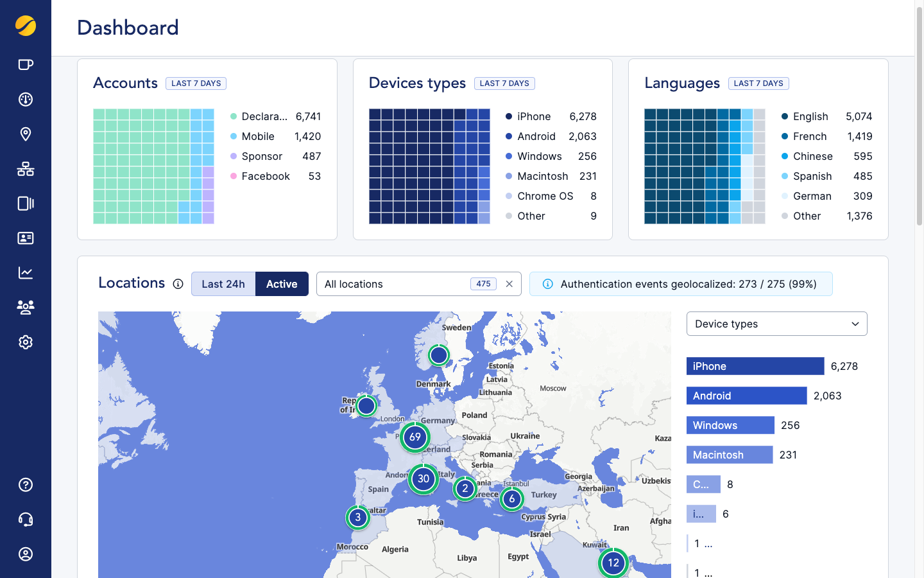Image resolution: width=924 pixels, height=578 pixels.
Task: Click the iPhone bar in device chart
Action: [755, 366]
